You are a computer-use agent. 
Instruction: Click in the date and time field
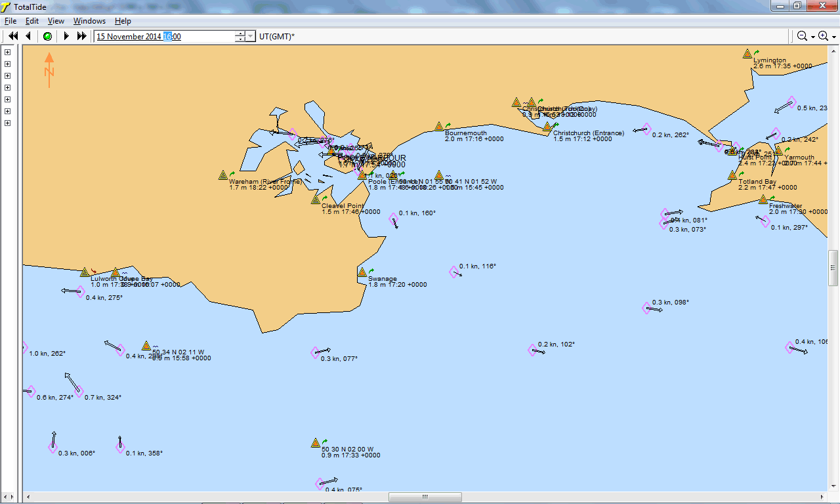pos(164,37)
